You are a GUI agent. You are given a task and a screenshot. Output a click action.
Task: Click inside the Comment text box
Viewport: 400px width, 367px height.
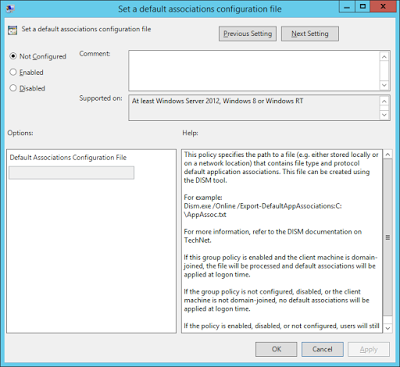click(254, 71)
